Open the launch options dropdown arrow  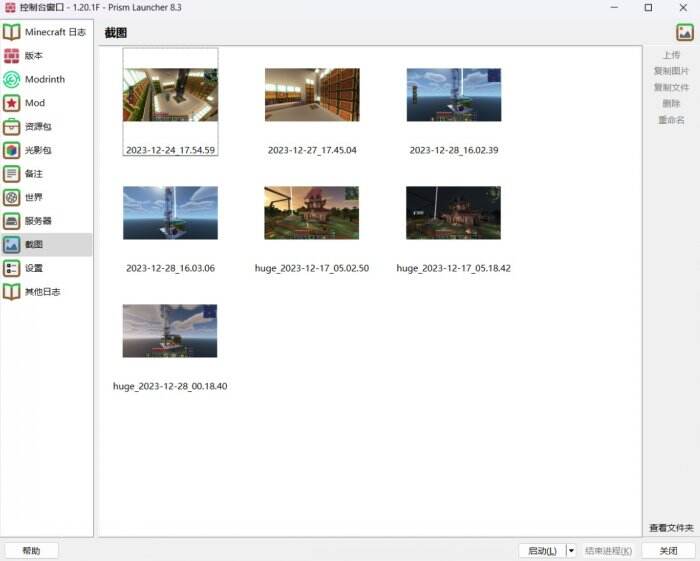pyautogui.click(x=571, y=551)
